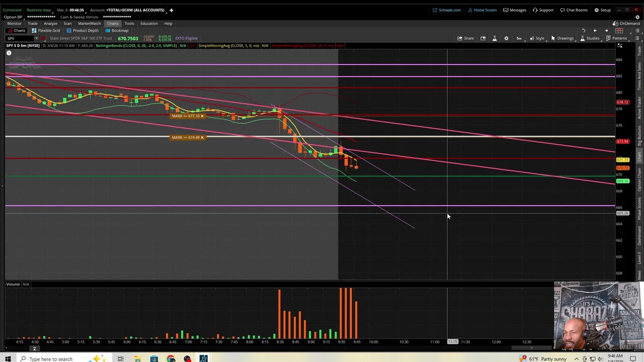Open list menu beside Patterns button

click(x=637, y=38)
